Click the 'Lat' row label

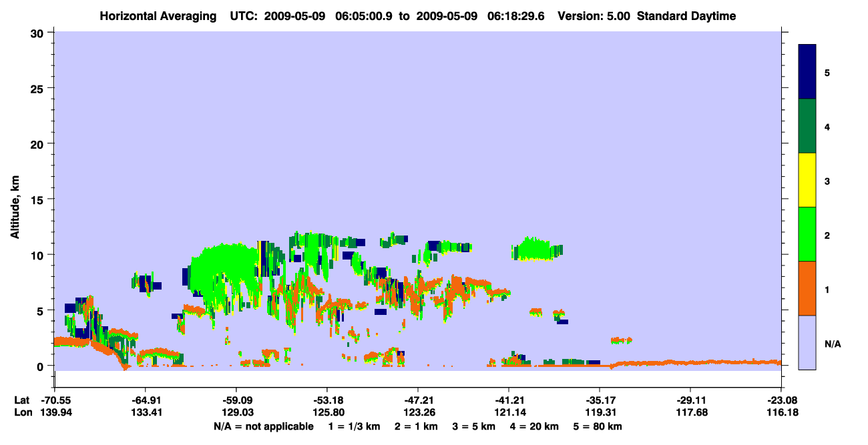[x=21, y=400]
